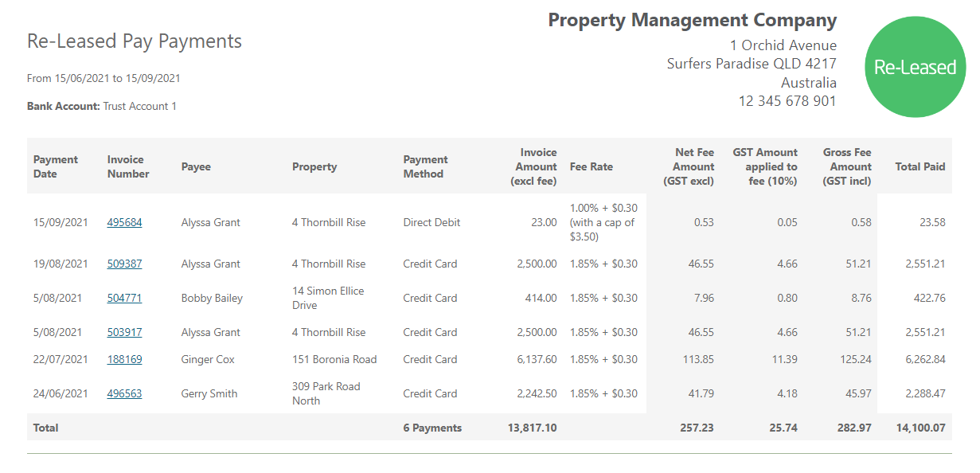Viewport: 980px width, 473px height.
Task: View invoice 188169 for Ginger Cox
Action: click(124, 359)
